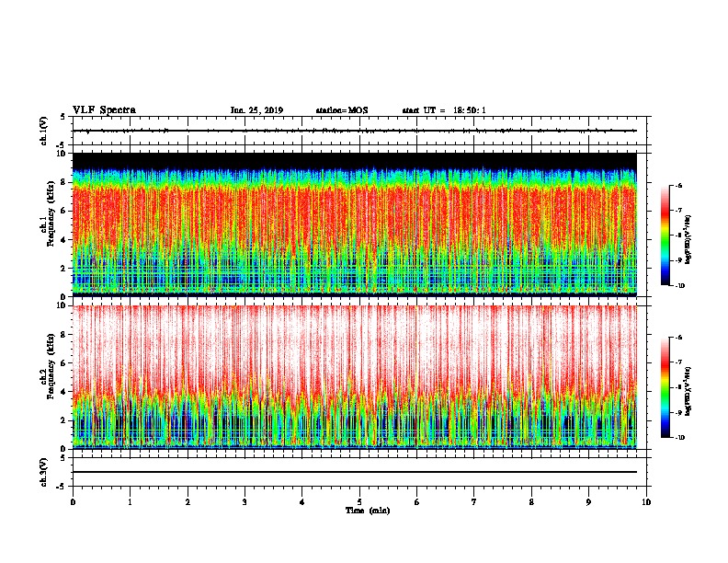Click the "-6" label atop the ch.1 colorbar
The width and height of the screenshot is (728, 563).
[678, 185]
